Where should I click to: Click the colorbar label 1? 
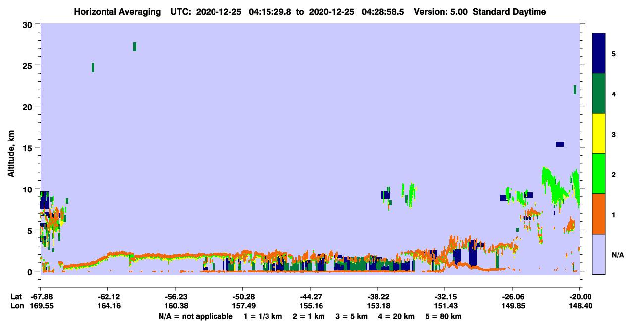(614, 214)
